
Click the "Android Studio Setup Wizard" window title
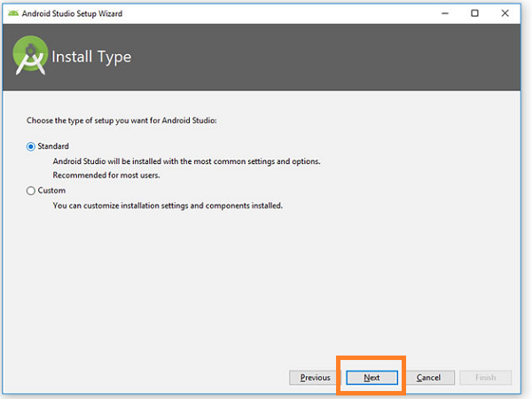pyautogui.click(x=72, y=13)
